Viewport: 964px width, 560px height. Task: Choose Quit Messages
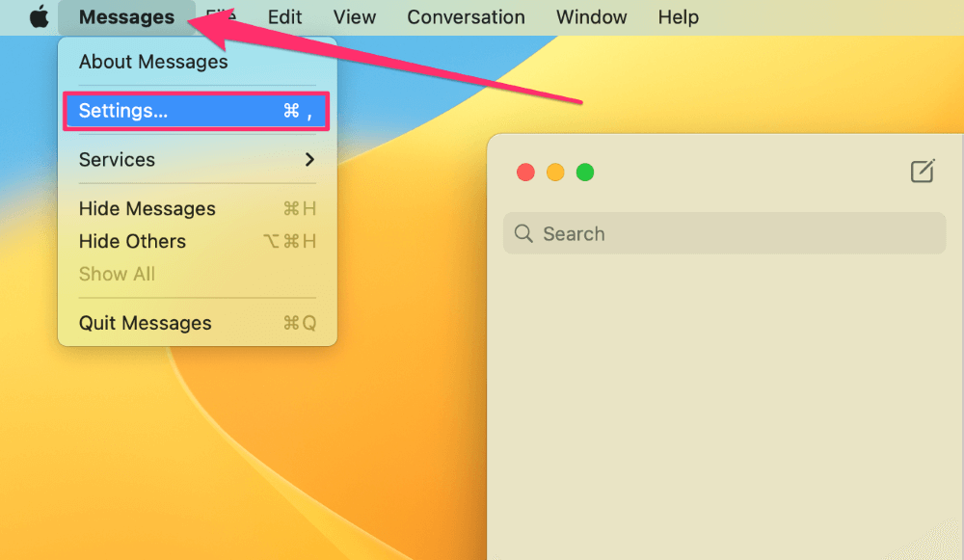pos(197,323)
